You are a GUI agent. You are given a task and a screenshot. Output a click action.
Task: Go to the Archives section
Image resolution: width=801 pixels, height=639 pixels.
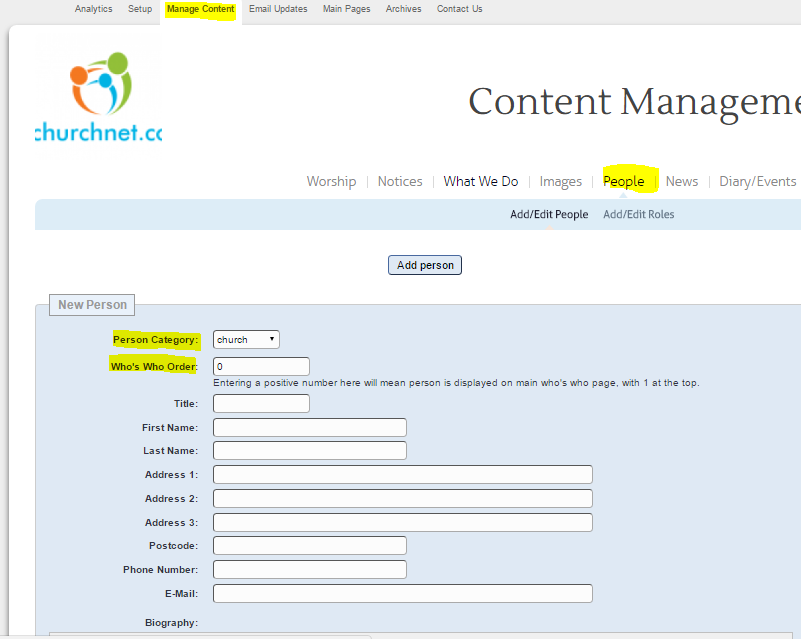[403, 9]
